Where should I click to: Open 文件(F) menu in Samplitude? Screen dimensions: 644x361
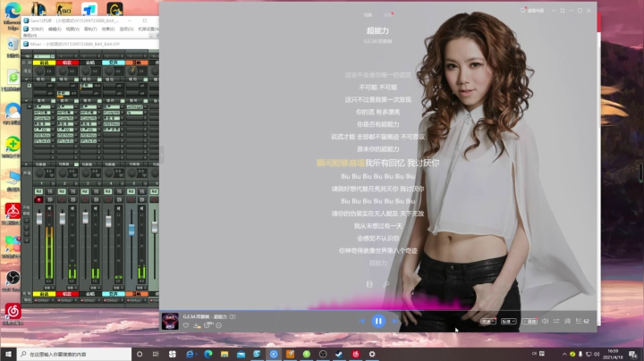(x=37, y=29)
